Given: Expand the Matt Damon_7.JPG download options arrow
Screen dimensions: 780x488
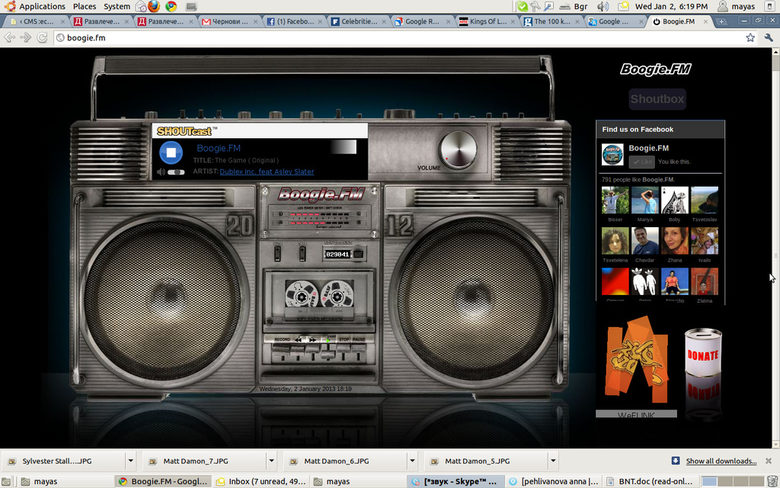Looking at the screenshot, I should click(272, 461).
